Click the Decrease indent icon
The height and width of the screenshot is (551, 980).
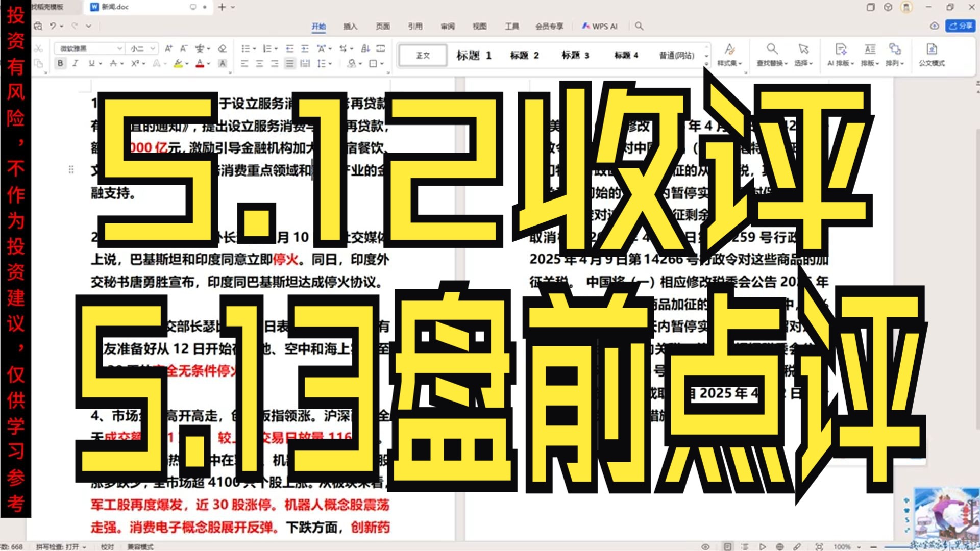coord(289,48)
